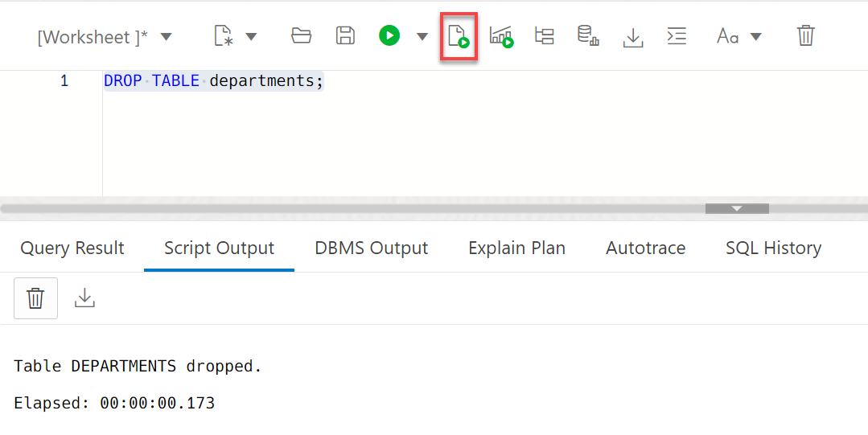The height and width of the screenshot is (435, 868).
Task: Clear script output with trash button
Action: (35, 298)
